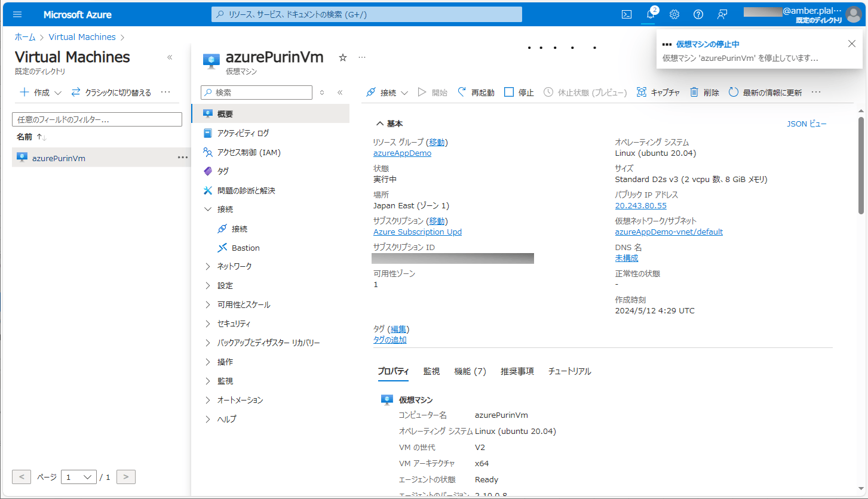This screenshot has height=499, width=868.
Task: Open the page number dropdown
Action: (79, 477)
